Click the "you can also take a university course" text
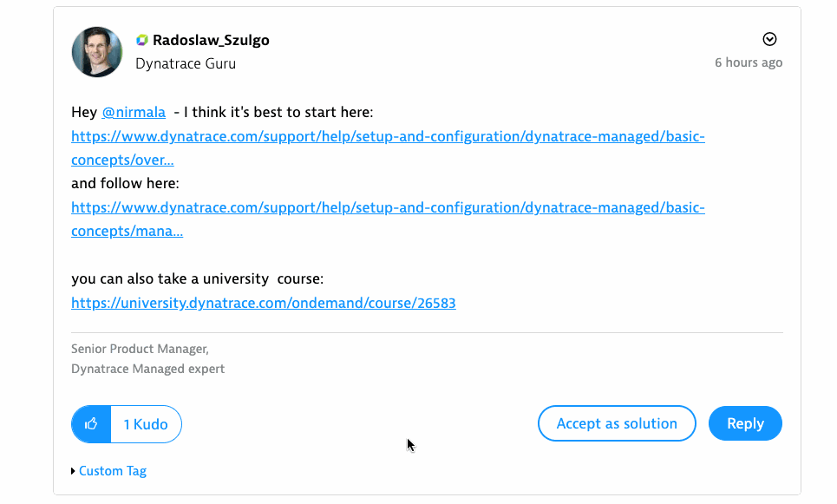Screen dimensions: 837x504 198,279
